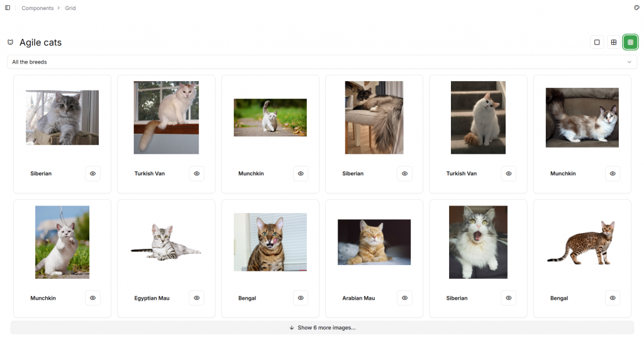The height and width of the screenshot is (338, 644).
Task: Open photo of Turkish Van on windowsill
Action: (x=166, y=117)
